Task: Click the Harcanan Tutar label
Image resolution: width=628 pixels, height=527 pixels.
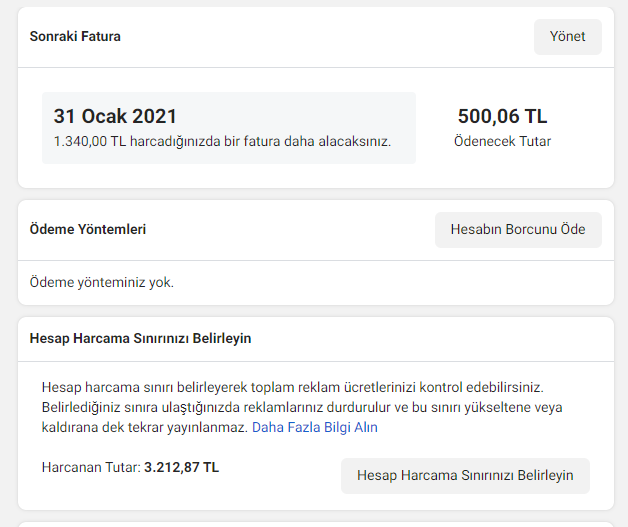Action: pyautogui.click(x=91, y=467)
